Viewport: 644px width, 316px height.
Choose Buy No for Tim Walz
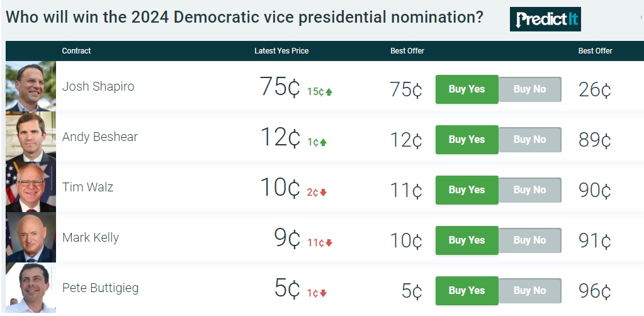[529, 190]
